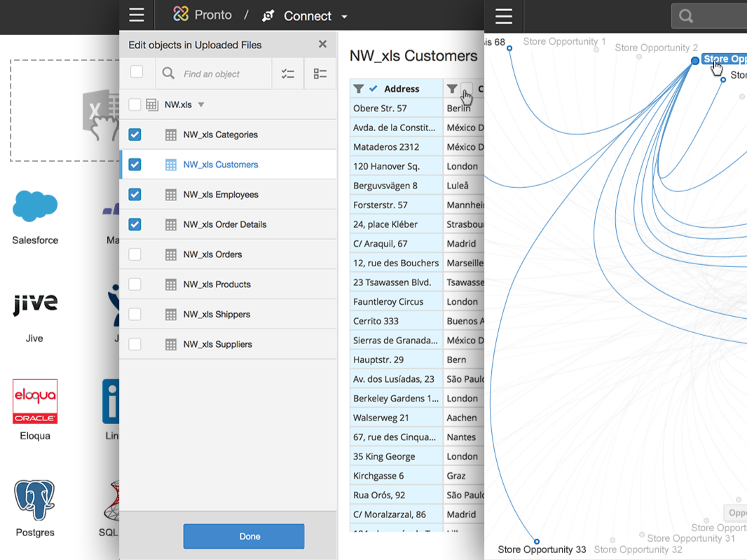Click the Salesforce connector icon
Image resolution: width=747 pixels, height=560 pixels.
[35, 206]
